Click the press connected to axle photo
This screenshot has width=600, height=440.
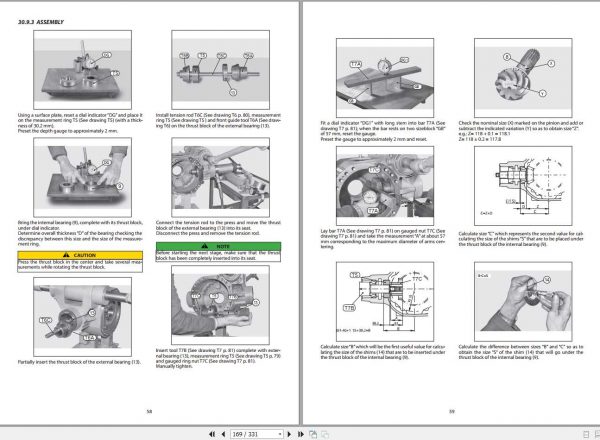pos(220,177)
